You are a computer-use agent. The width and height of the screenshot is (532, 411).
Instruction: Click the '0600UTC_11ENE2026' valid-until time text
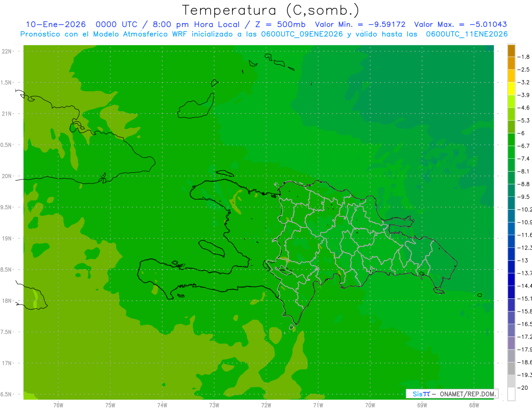467,34
